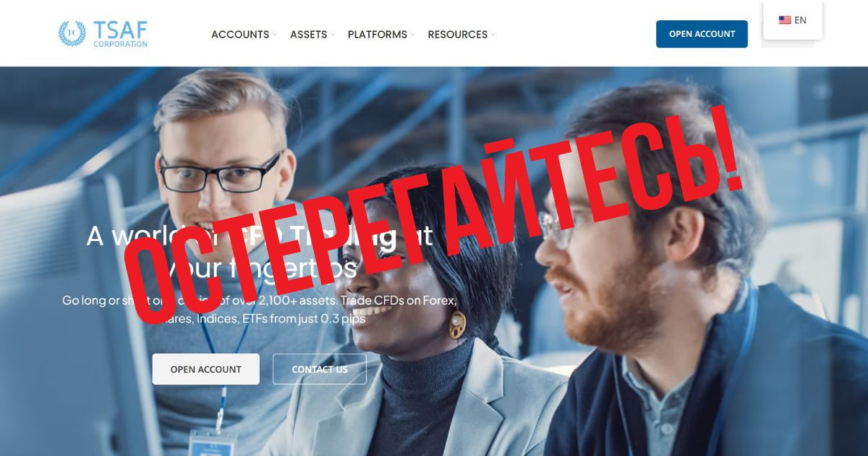
Task: Click the blond man's ID badge
Action: [x=211, y=442]
